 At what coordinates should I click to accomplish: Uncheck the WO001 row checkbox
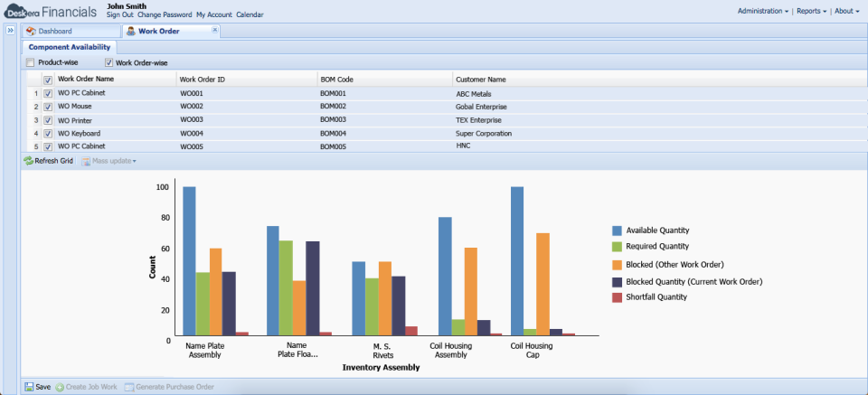48,93
